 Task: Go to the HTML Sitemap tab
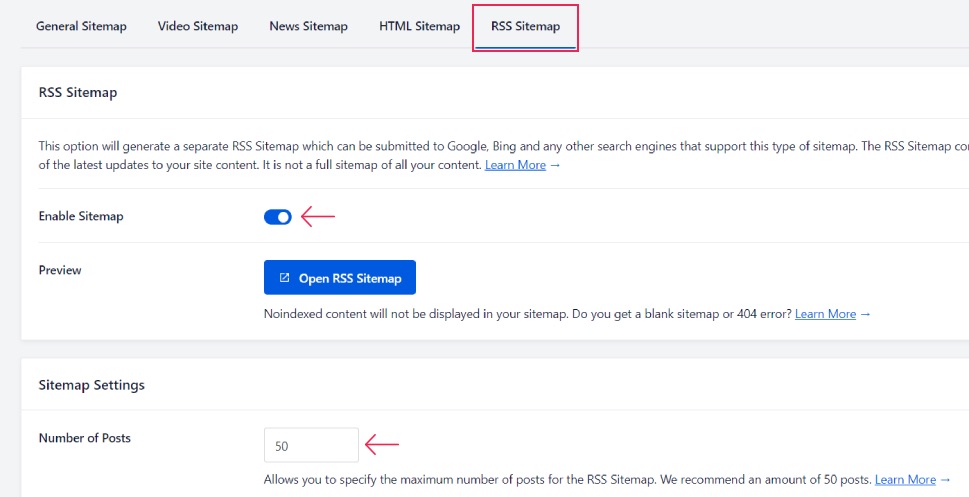coord(420,26)
